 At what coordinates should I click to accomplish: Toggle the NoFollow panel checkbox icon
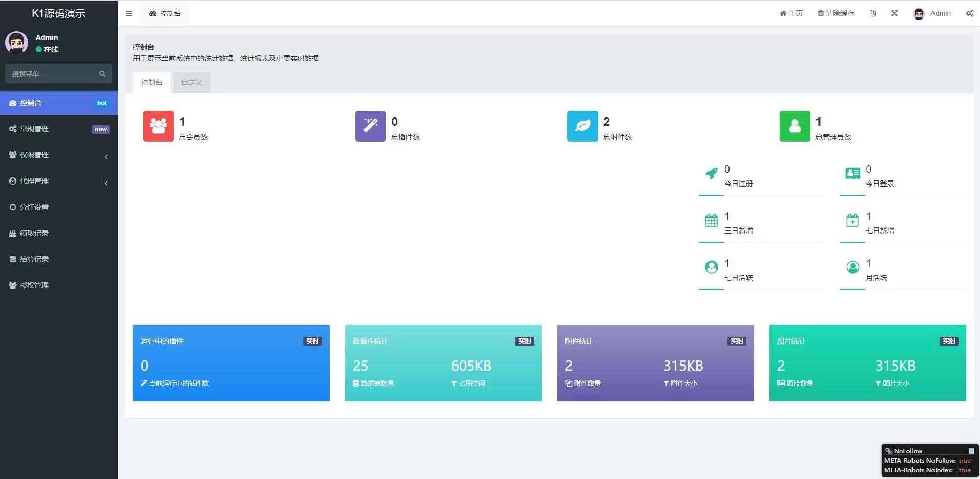tap(971, 451)
